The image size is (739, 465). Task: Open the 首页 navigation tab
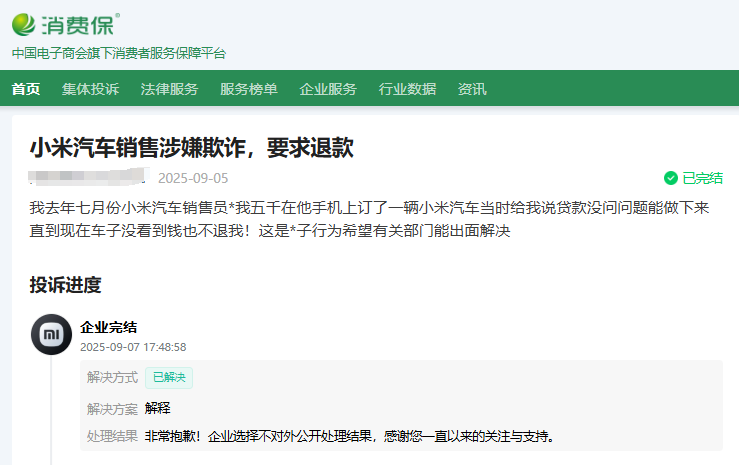[x=26, y=89]
